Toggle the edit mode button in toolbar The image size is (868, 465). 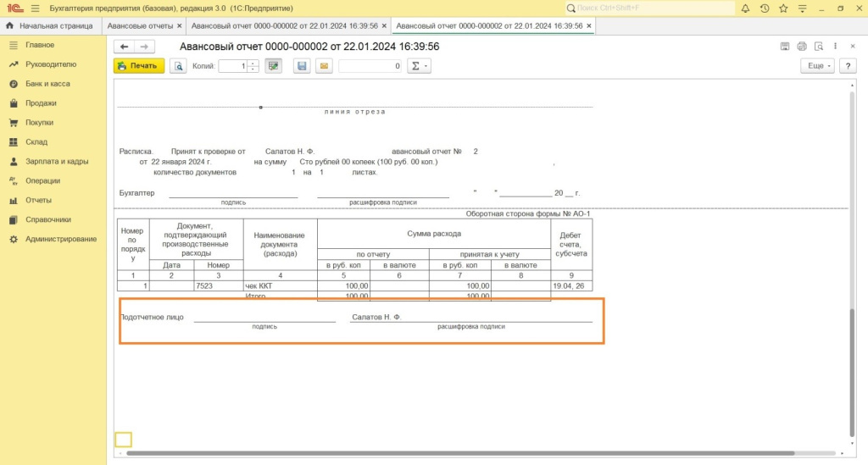click(273, 66)
